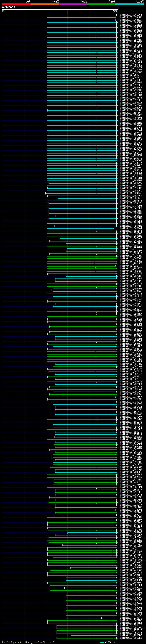
Task: Select hit label UniRef100_Q41610
Action: (131, 241)
